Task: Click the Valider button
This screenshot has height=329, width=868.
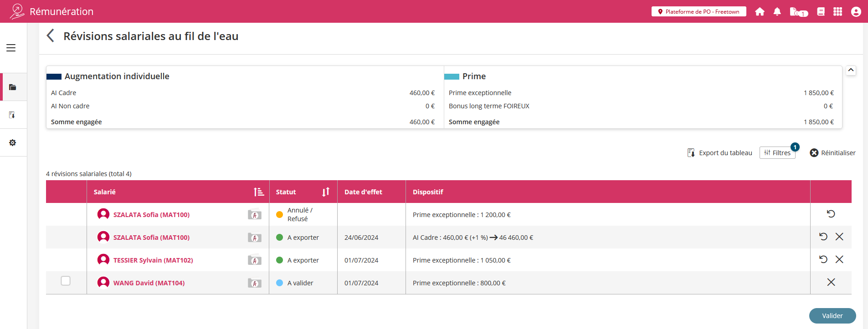Action: point(832,316)
